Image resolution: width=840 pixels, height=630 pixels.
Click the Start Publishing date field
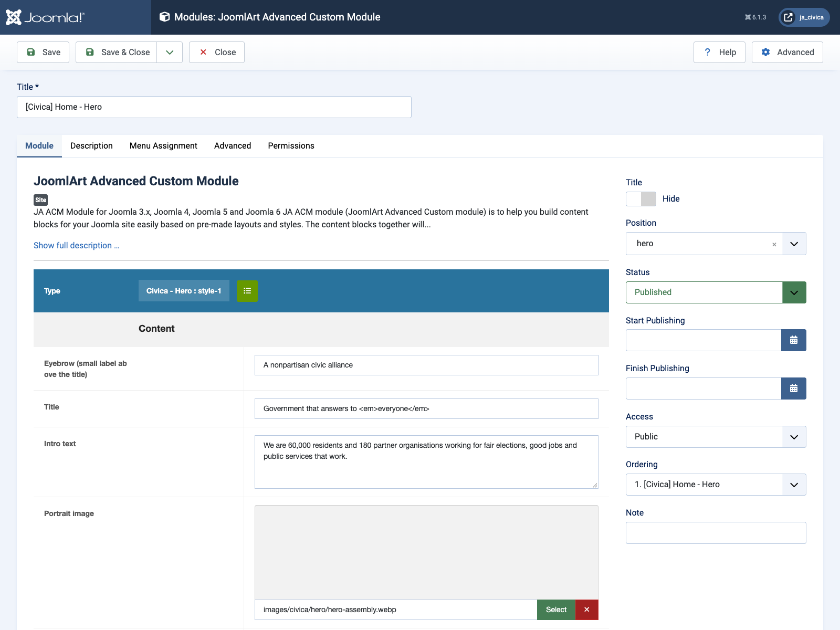tap(703, 340)
